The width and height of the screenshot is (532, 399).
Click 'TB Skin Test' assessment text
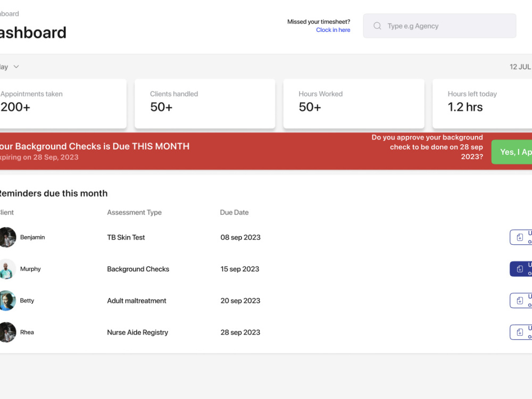pyautogui.click(x=126, y=237)
